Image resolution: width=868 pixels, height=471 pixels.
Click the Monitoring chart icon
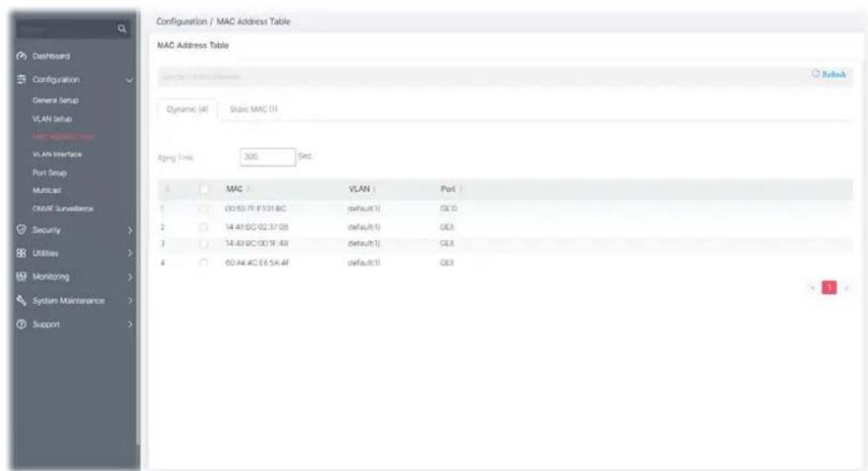(x=22, y=276)
